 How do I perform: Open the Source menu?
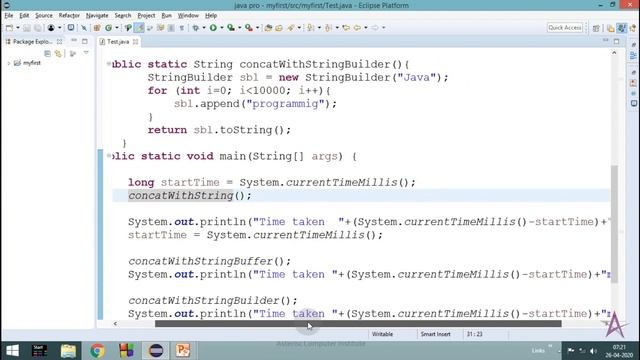(x=44, y=16)
